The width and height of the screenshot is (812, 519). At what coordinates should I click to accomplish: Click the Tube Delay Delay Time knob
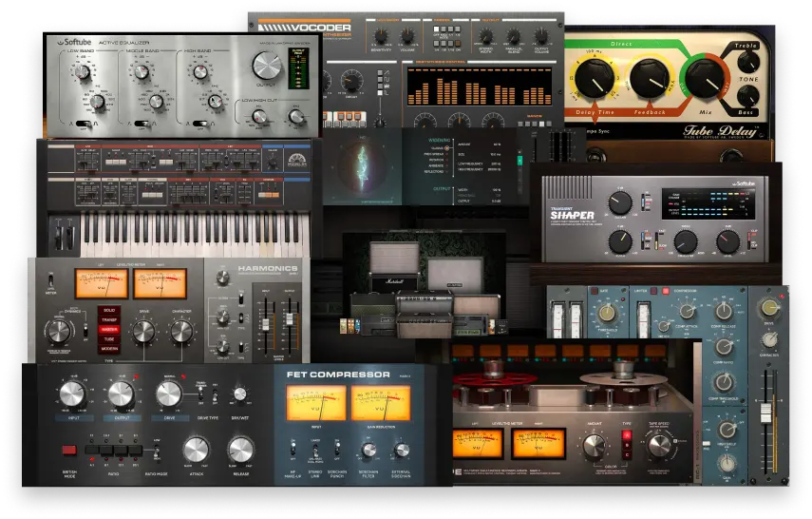(595, 79)
